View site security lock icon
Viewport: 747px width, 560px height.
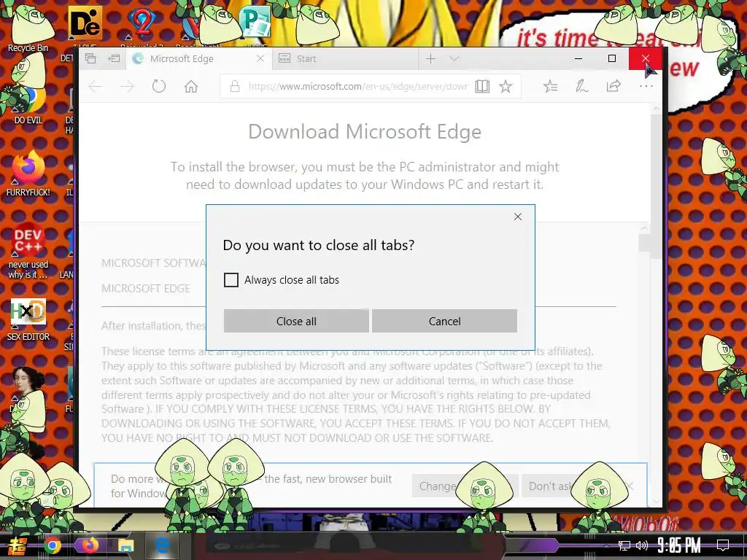(x=234, y=86)
